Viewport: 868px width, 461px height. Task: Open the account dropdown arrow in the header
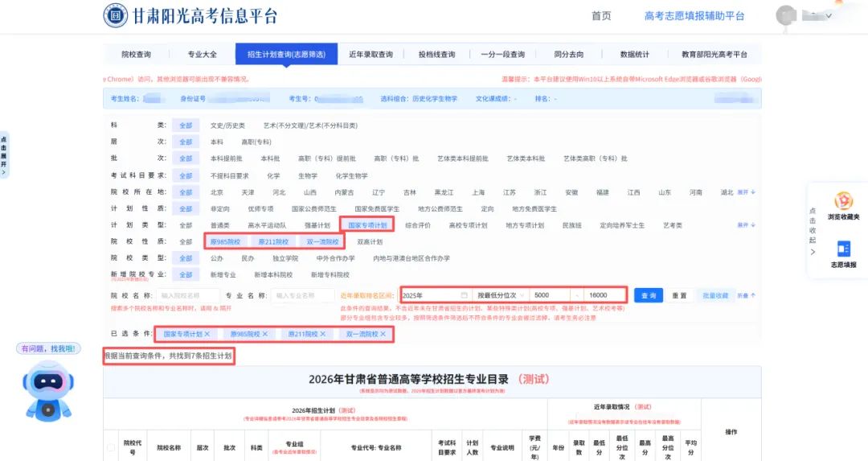coord(829,16)
